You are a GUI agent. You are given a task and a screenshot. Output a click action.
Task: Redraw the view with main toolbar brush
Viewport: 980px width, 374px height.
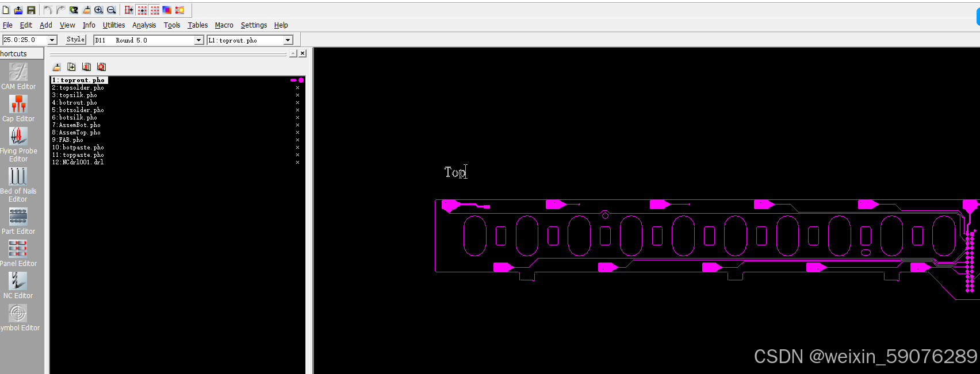click(x=87, y=10)
